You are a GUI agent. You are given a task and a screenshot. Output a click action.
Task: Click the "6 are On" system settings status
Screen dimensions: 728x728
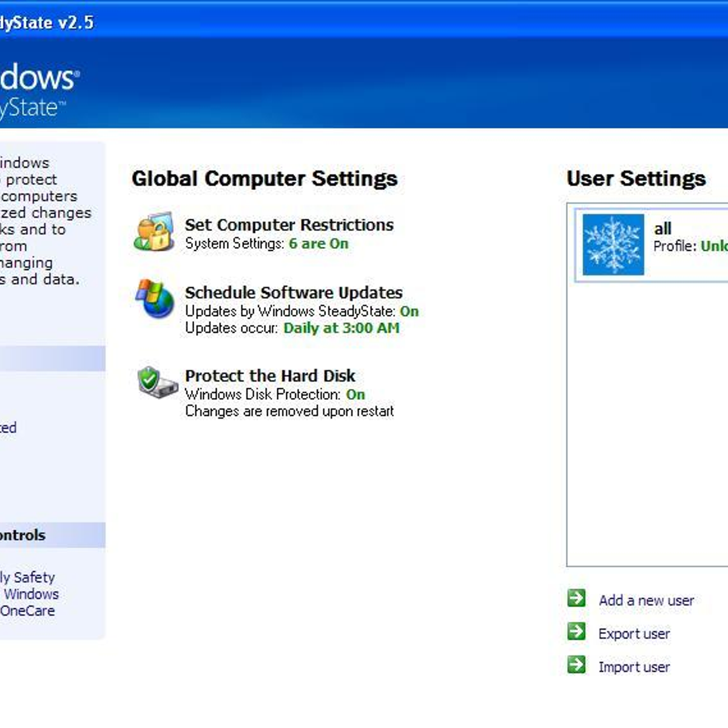[x=318, y=244]
